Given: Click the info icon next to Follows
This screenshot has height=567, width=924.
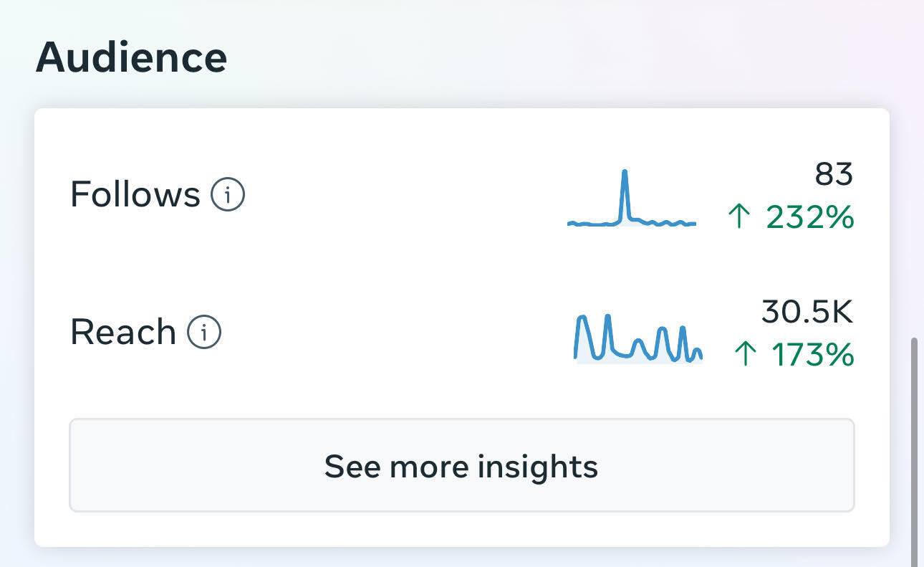Looking at the screenshot, I should click(228, 194).
